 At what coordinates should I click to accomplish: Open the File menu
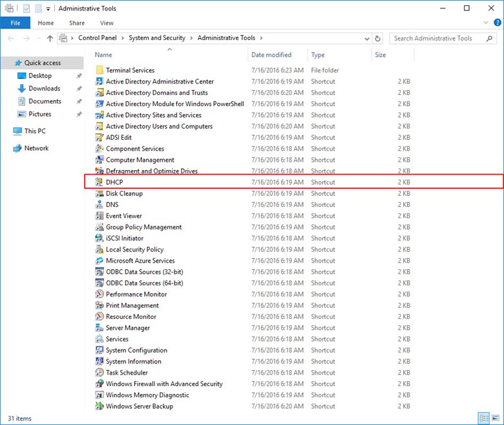[x=15, y=23]
